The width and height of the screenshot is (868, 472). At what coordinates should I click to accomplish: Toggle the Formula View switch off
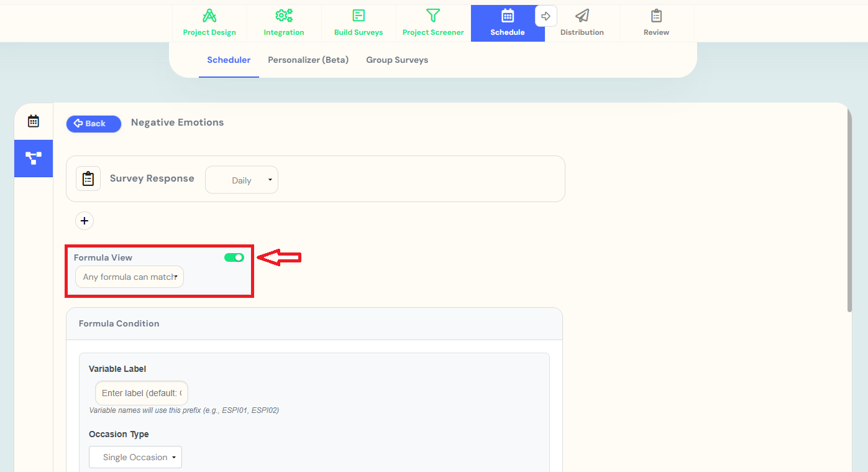tap(234, 257)
